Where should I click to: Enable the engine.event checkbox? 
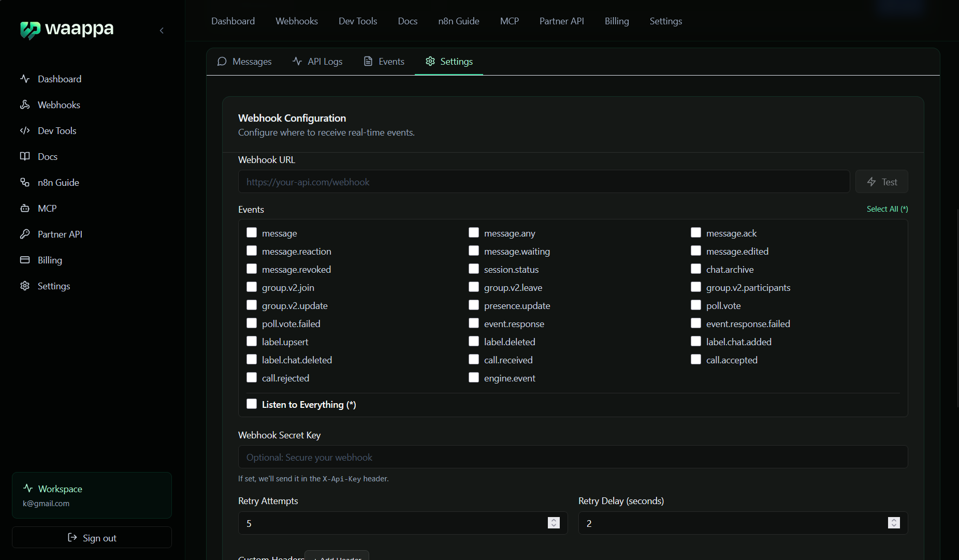tap(474, 377)
